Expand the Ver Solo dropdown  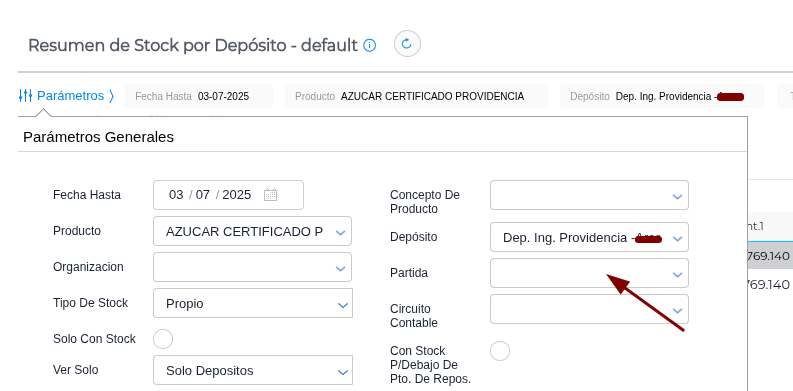(x=253, y=370)
